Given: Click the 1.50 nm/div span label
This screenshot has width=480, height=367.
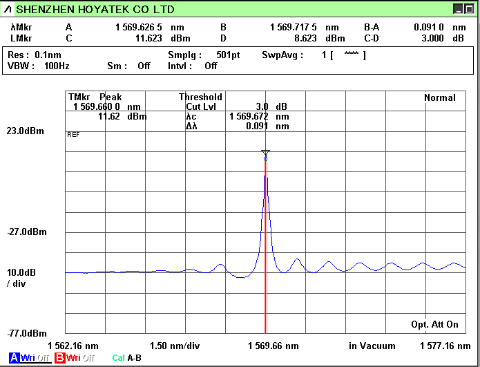Looking at the screenshot, I should (x=175, y=346).
